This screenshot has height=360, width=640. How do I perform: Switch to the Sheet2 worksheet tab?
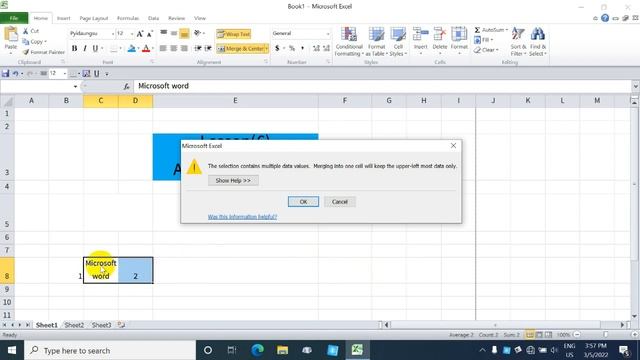[74, 325]
